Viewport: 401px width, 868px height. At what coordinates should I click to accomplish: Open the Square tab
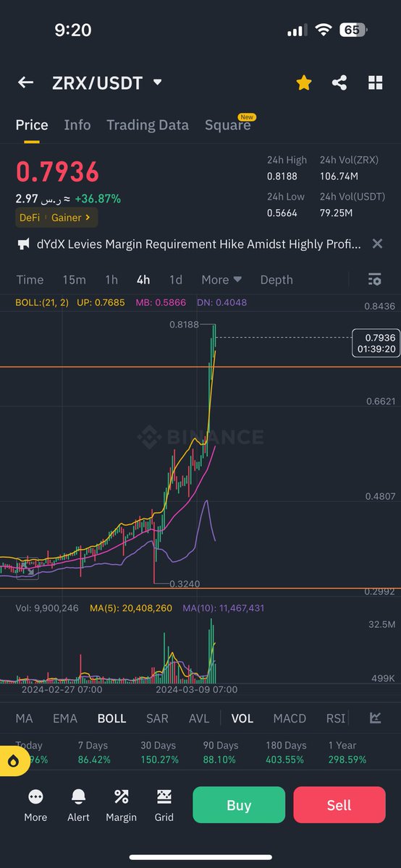point(227,124)
